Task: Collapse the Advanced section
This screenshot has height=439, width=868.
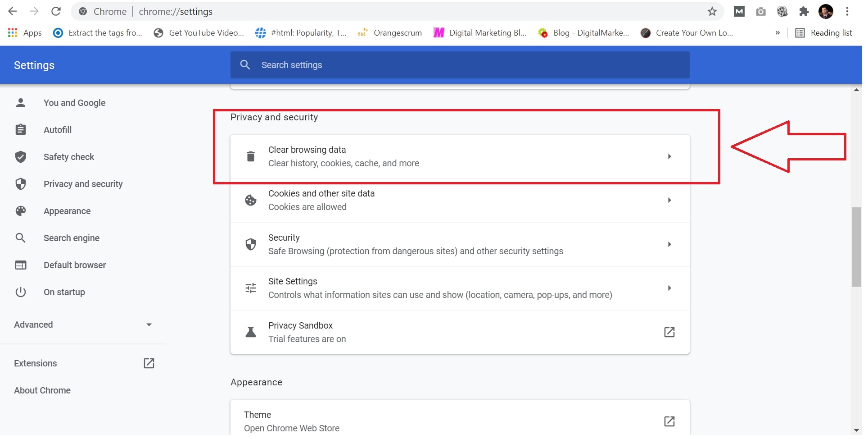Action: point(149,325)
